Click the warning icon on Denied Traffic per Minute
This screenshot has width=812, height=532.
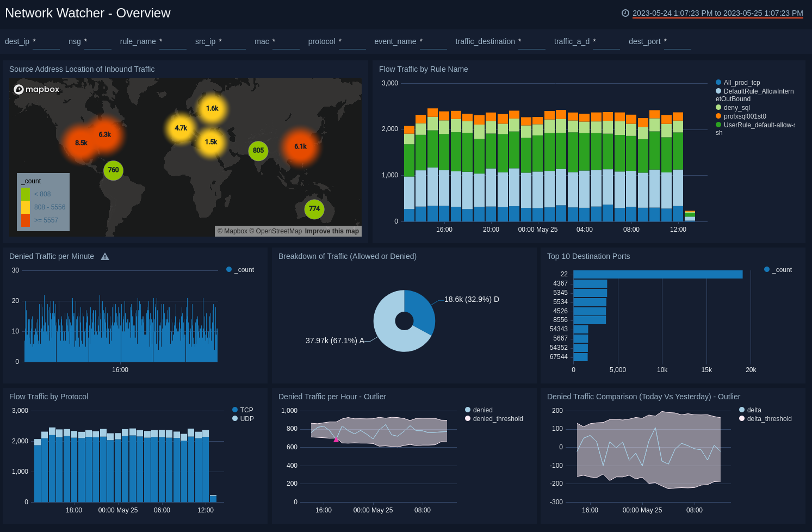pyautogui.click(x=105, y=257)
